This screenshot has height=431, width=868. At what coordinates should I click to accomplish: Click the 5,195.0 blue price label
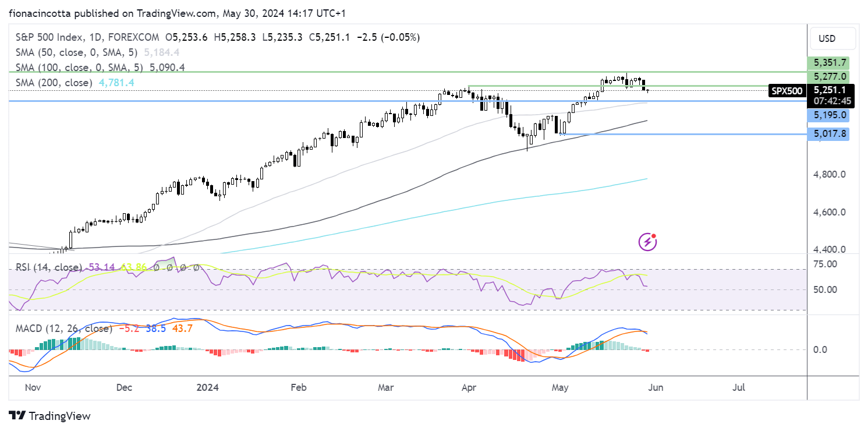828,115
